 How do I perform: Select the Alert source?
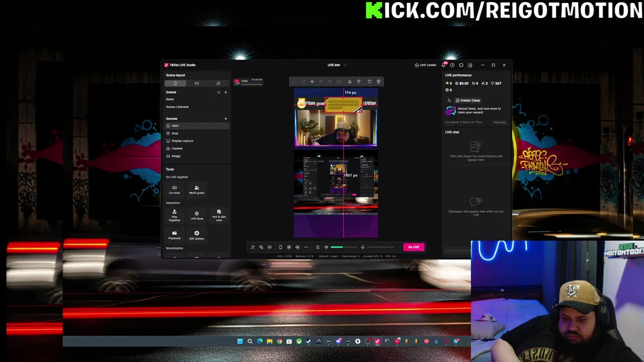click(196, 126)
